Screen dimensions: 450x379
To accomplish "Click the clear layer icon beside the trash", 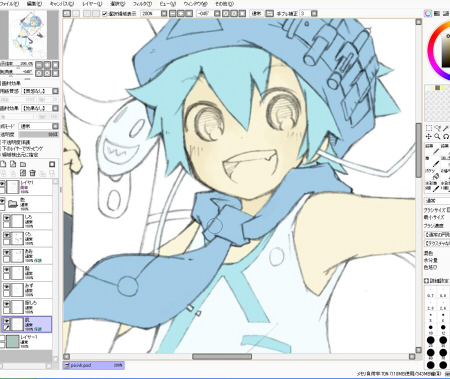I will pyautogui.click(x=23, y=173).
